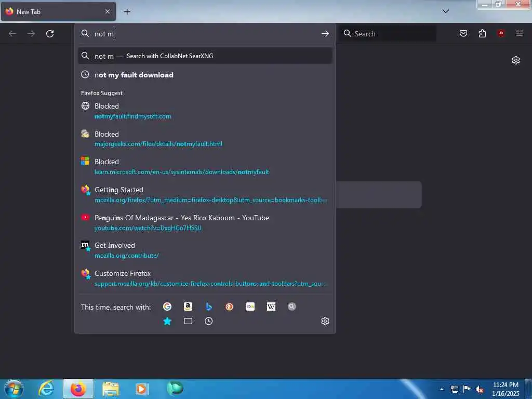Image resolution: width=532 pixels, height=399 pixels.
Task: Open the majorgeeks.com notmyfault.html suggestion
Action: pos(205,139)
